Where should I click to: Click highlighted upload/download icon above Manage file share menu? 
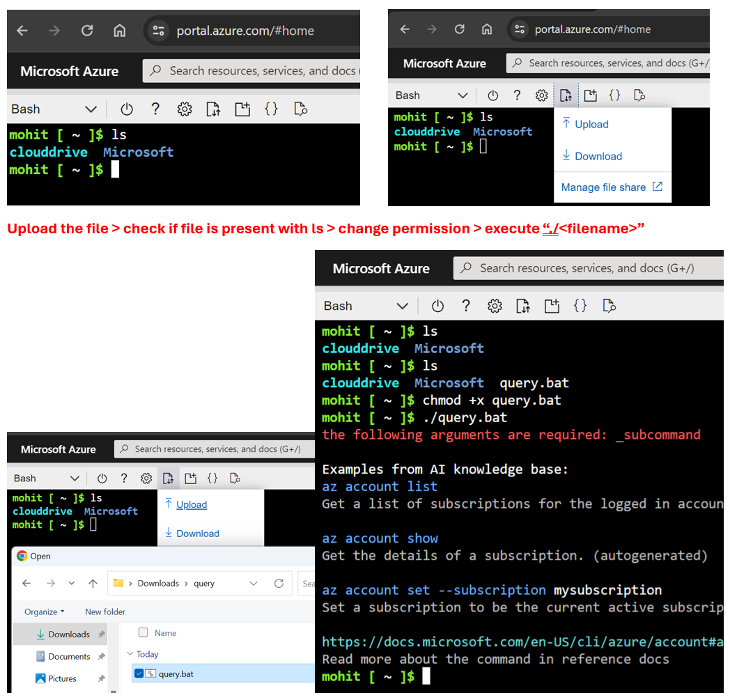(x=566, y=95)
